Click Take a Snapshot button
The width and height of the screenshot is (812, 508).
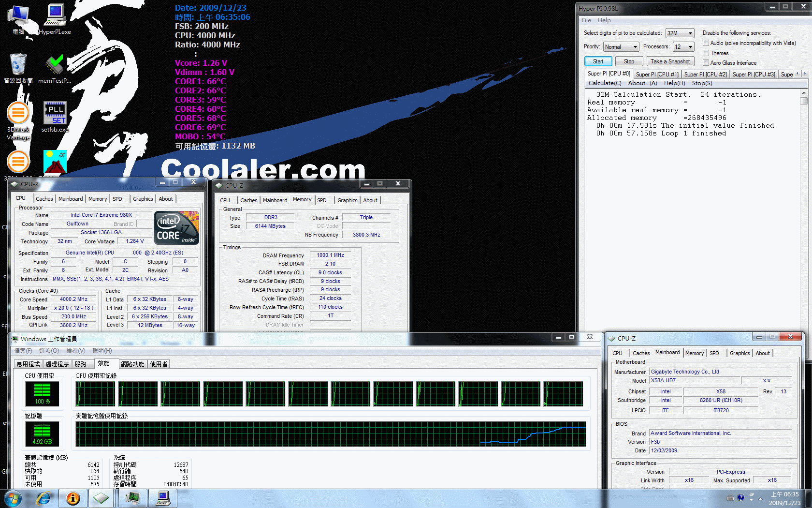(670, 61)
